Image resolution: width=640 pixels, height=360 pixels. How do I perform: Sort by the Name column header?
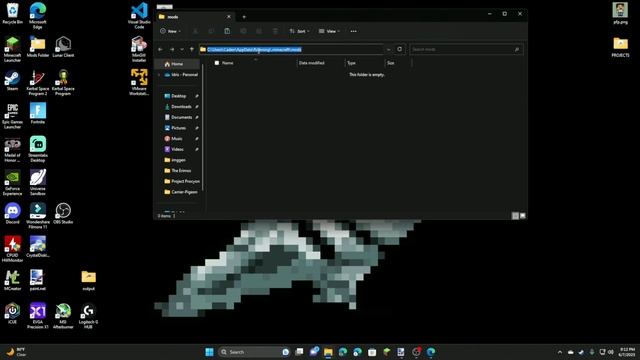[x=228, y=63]
